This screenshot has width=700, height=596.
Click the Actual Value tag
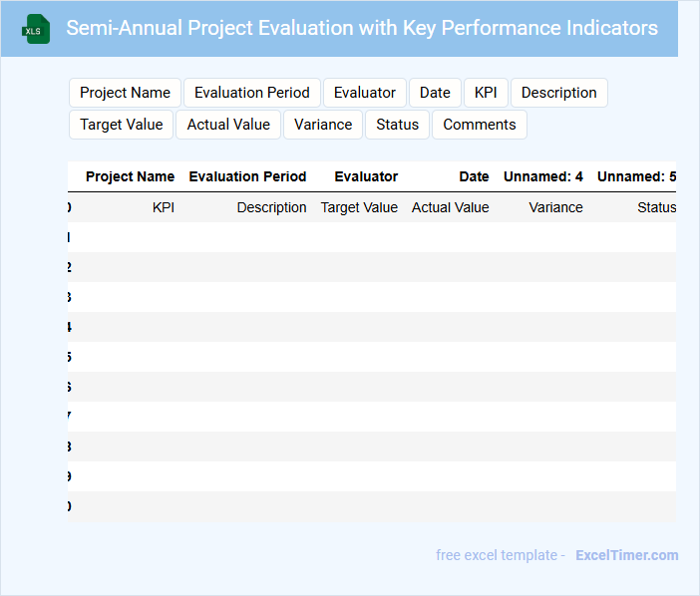[x=228, y=125]
